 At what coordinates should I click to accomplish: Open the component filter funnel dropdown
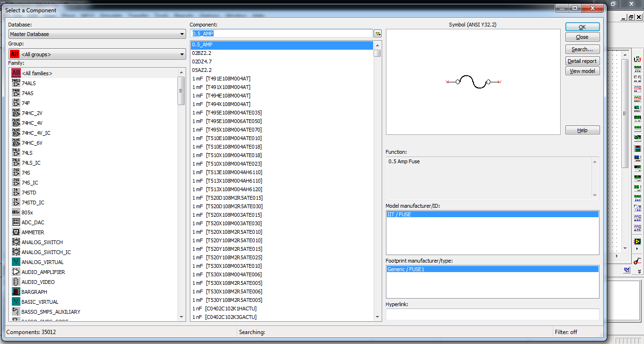(377, 33)
